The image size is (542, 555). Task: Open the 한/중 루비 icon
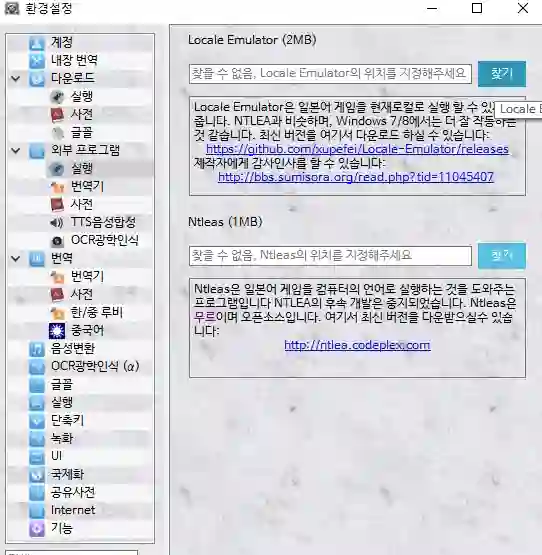[x=57, y=313]
